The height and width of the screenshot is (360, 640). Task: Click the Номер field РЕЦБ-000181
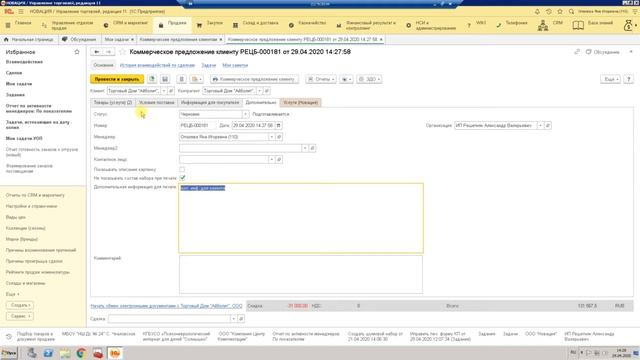197,125
